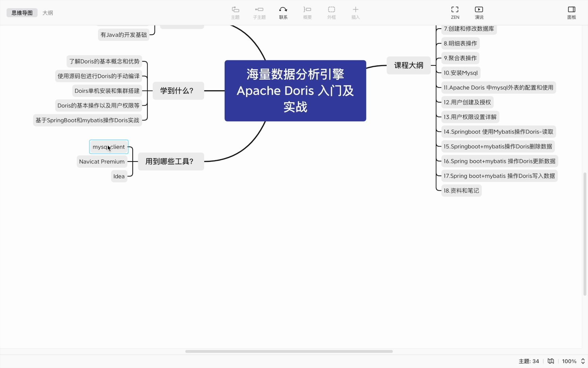Open the map overview book icon
Image resolution: width=588 pixels, height=368 pixels.
pyautogui.click(x=551, y=361)
